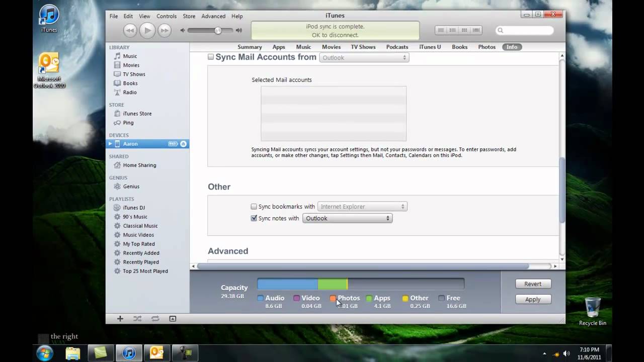The image size is (644, 362).
Task: Click the Audio blue color legend
Action: 260,298
